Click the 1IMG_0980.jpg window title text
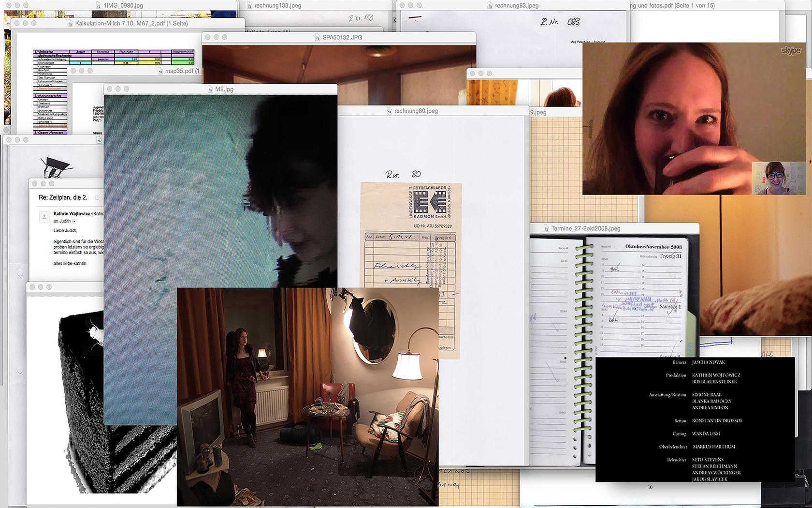Image resolution: width=812 pixels, height=508 pixels. point(123,5)
